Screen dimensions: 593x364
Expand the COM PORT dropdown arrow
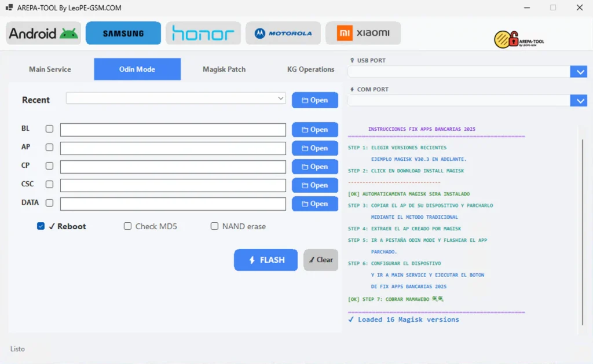pos(579,101)
